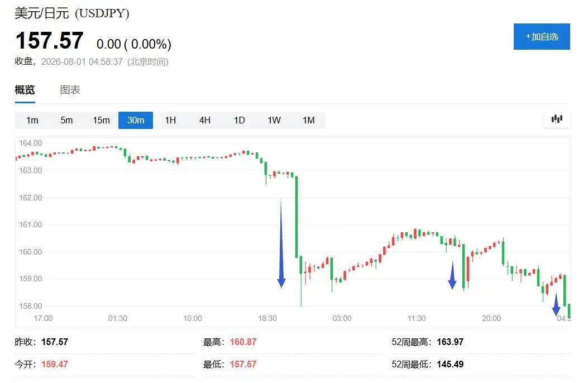Click the 美元/日元 (USDJPY) title

point(72,13)
